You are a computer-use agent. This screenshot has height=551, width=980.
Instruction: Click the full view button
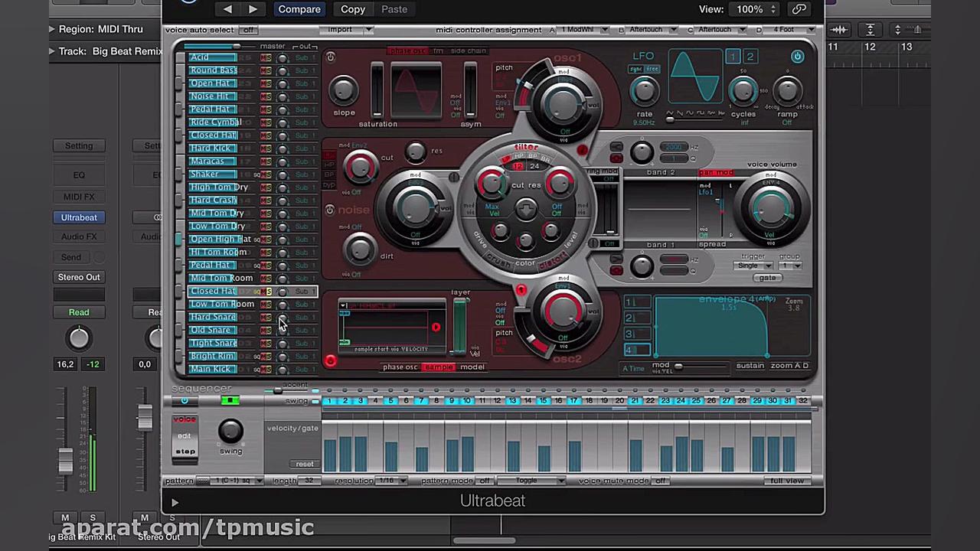pyautogui.click(x=787, y=481)
